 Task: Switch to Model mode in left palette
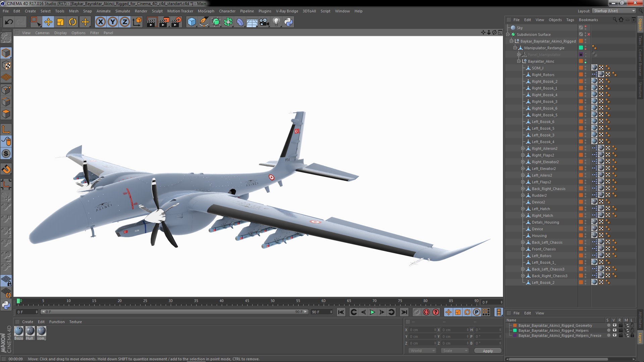(x=6, y=53)
